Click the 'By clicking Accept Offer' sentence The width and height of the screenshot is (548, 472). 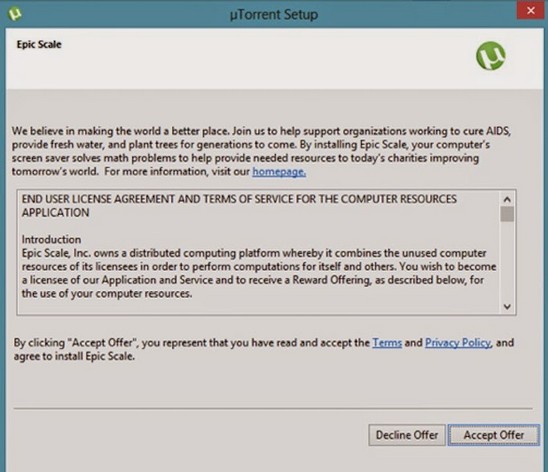click(264, 349)
